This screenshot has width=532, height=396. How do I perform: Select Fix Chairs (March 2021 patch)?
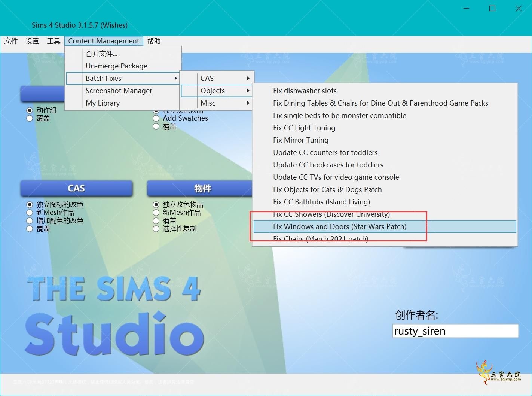[385, 239]
